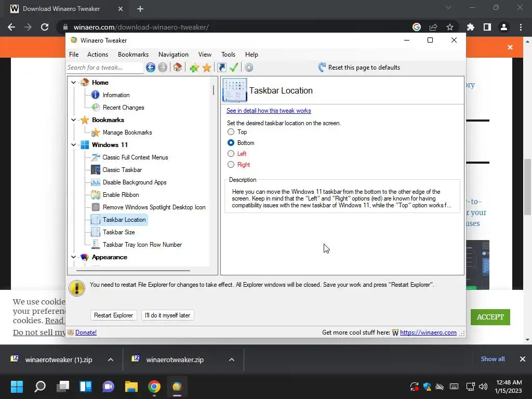Open new Chrome tab with plus button
This screenshot has height=399, width=532.
pyautogui.click(x=140, y=9)
